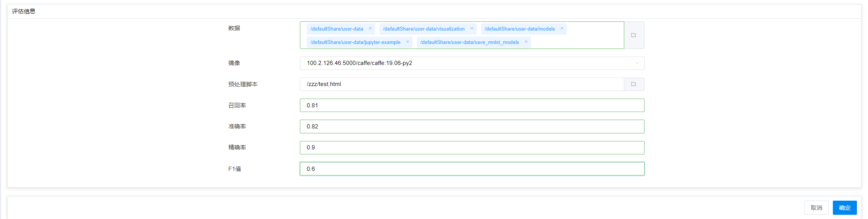Screen dimensions: 868x219
Task: Remove the jupyter-example path tag
Action: coord(407,42)
